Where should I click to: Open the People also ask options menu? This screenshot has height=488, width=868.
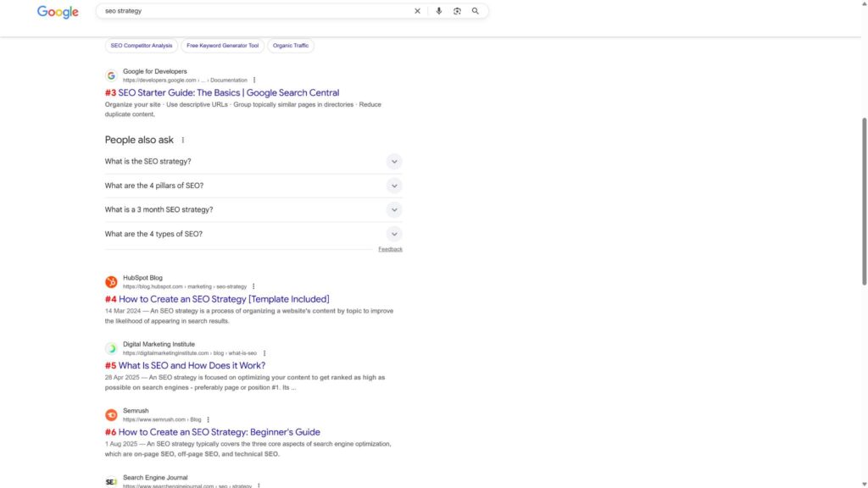(x=183, y=140)
